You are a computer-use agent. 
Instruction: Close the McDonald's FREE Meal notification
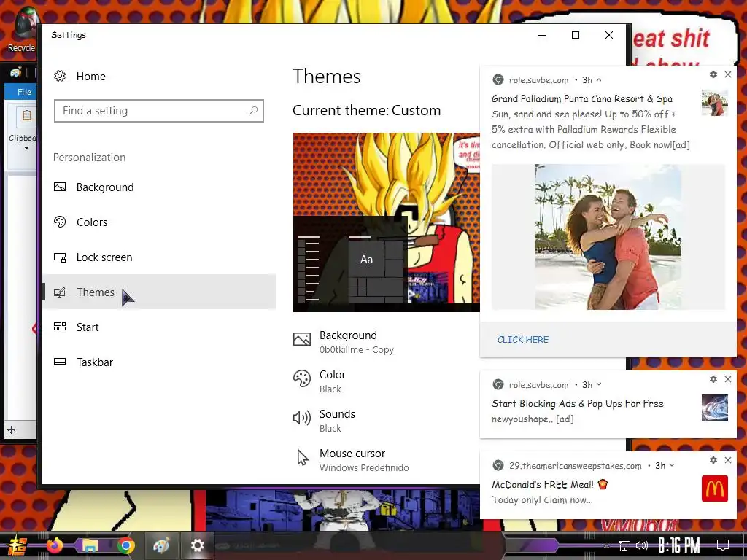[728, 460]
